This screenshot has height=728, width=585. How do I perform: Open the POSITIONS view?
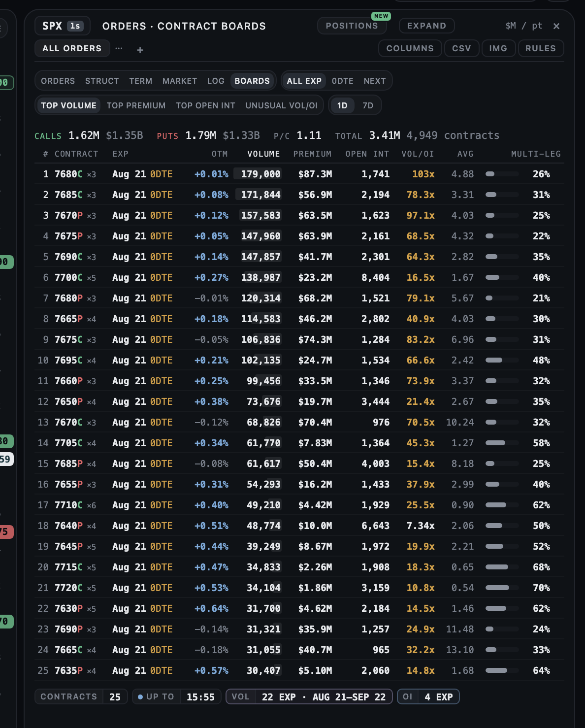(x=352, y=26)
